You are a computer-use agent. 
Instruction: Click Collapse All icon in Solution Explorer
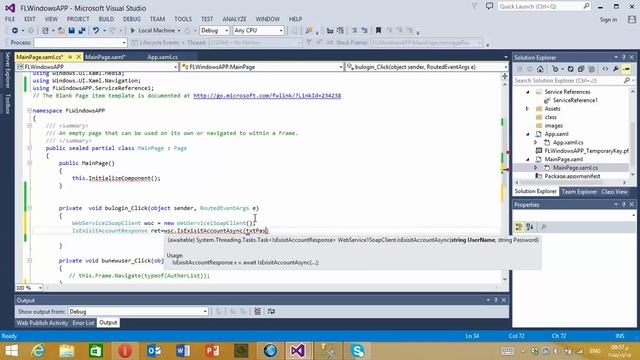(x=581, y=69)
